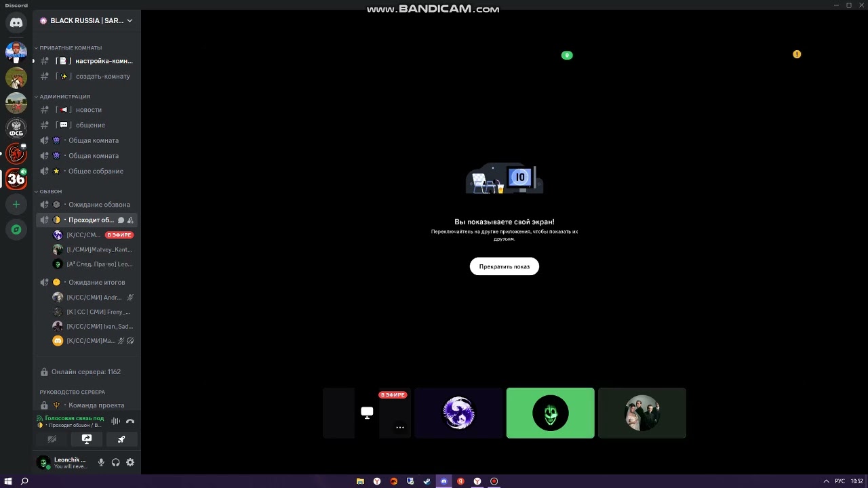Viewport: 868px width, 488px height.
Task: Select user Ivan_Sad in voice list
Action: (94, 327)
